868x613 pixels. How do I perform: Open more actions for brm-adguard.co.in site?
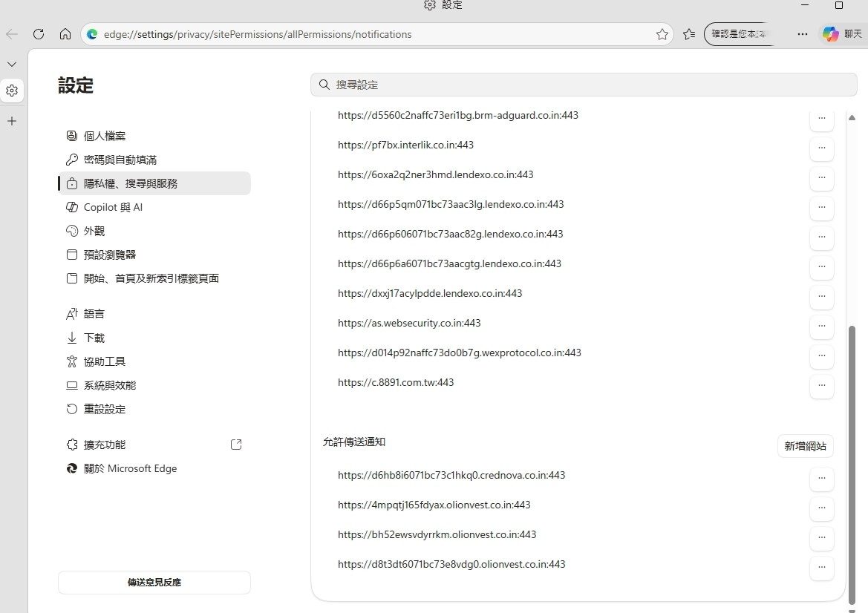point(821,119)
